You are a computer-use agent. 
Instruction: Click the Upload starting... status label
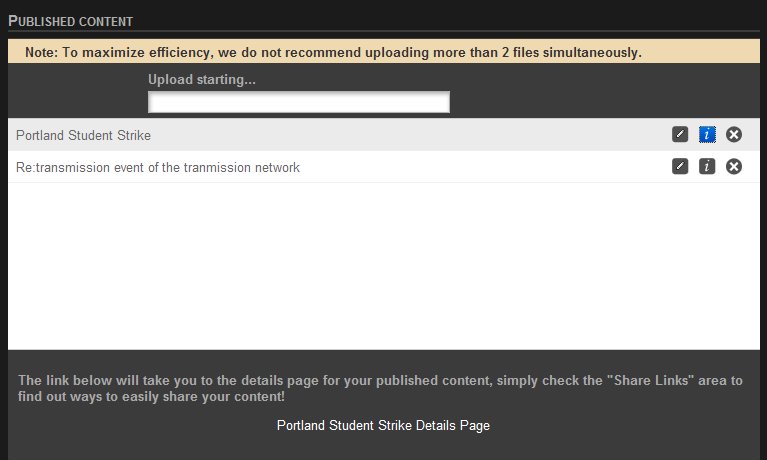click(x=202, y=79)
